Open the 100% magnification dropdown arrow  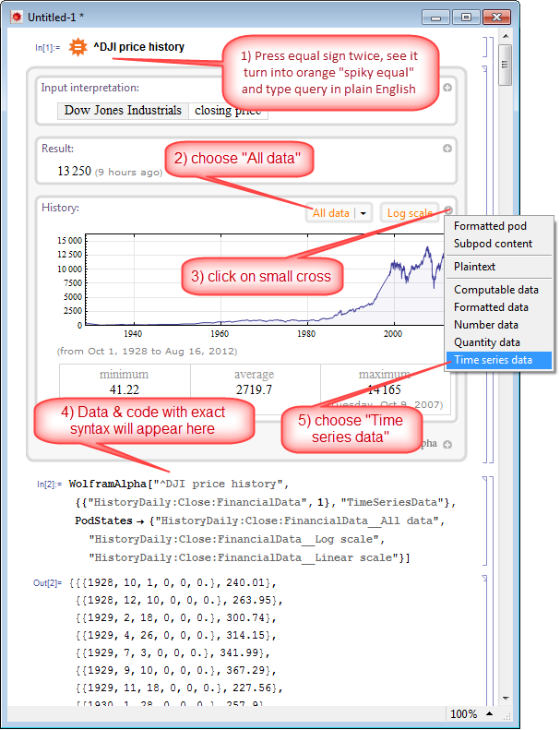tap(490, 713)
